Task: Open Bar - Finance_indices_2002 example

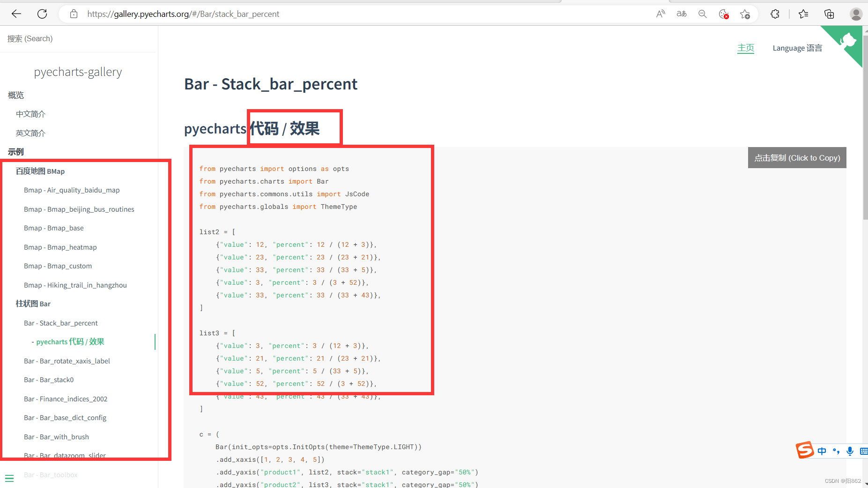Action: tap(66, 399)
